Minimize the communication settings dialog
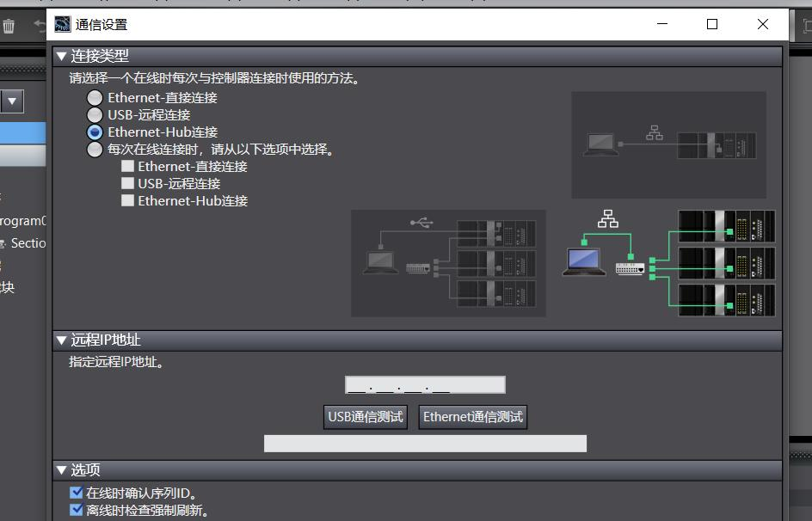 pos(662,24)
